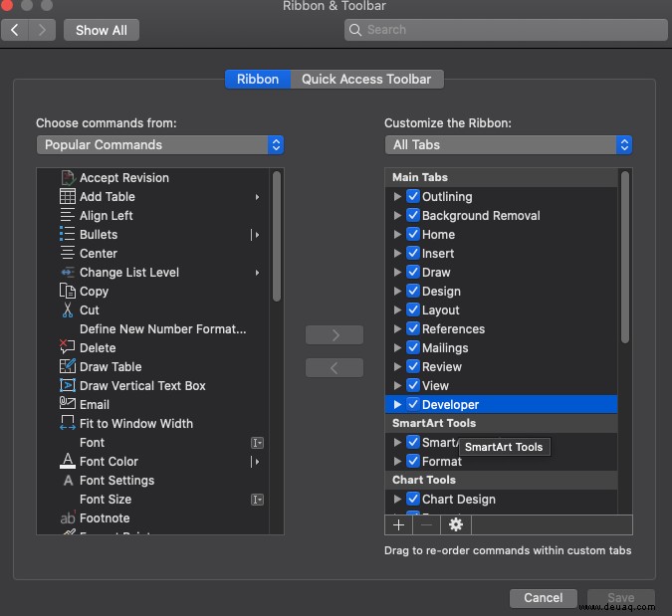The height and width of the screenshot is (616, 672).
Task: Disable the Mailings tab checkbox
Action: [413, 347]
